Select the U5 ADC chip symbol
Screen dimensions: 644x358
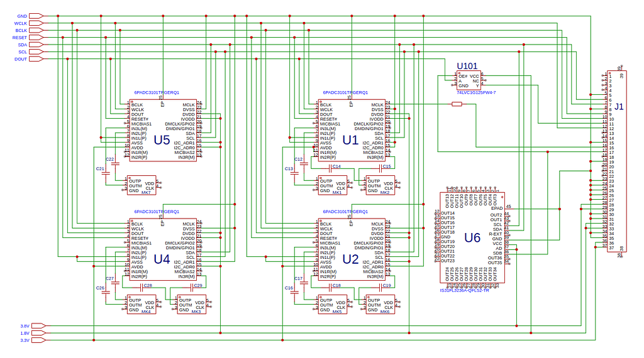pyautogui.click(x=163, y=130)
